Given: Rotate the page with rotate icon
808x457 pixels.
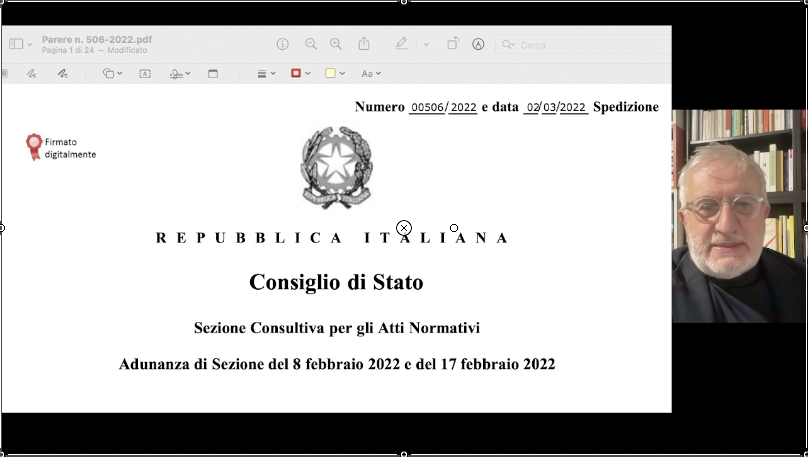Looking at the screenshot, I should (453, 44).
